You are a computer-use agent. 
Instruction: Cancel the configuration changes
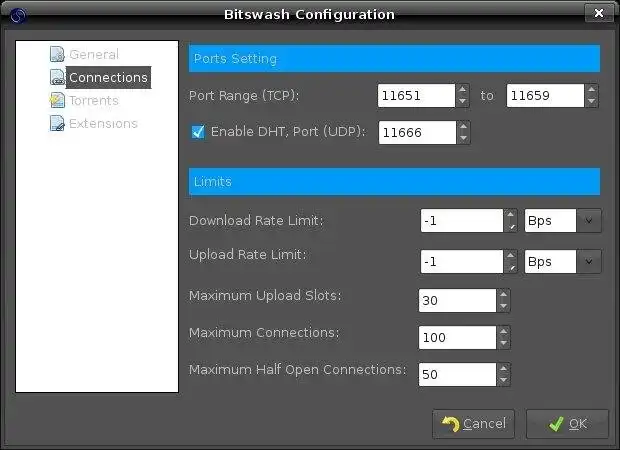pyautogui.click(x=473, y=424)
